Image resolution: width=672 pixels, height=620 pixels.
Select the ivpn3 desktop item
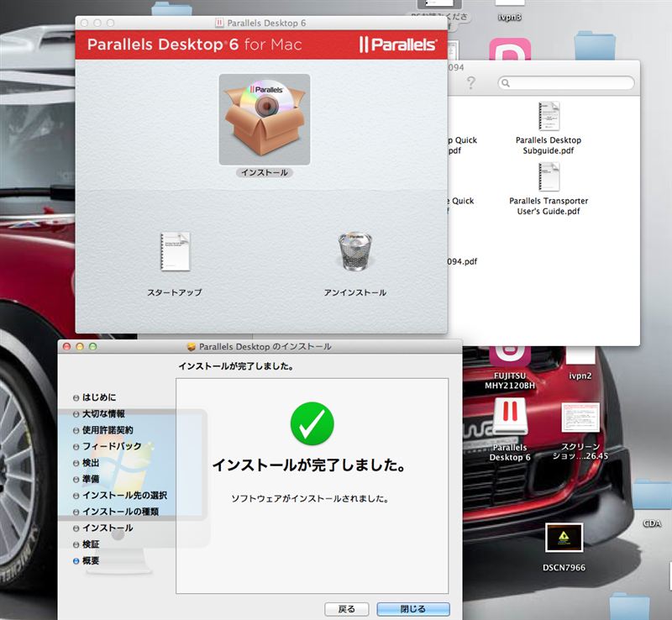pos(510,17)
